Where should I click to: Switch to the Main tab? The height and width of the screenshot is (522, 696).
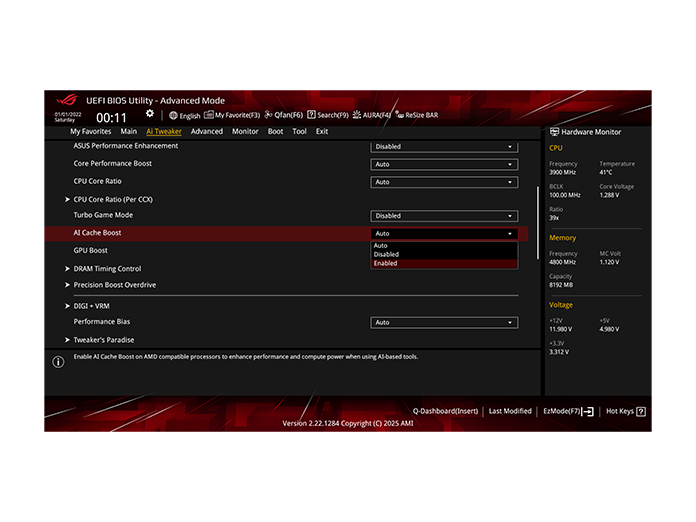[129, 131]
